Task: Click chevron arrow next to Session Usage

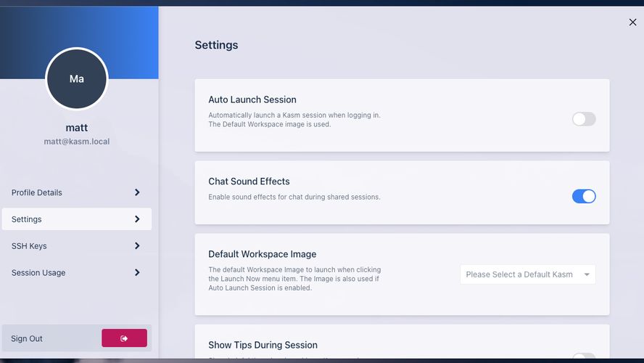Action: click(x=137, y=272)
